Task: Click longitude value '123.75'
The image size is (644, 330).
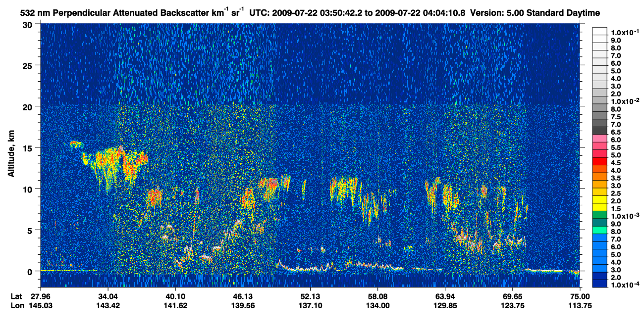Action: click(x=513, y=305)
